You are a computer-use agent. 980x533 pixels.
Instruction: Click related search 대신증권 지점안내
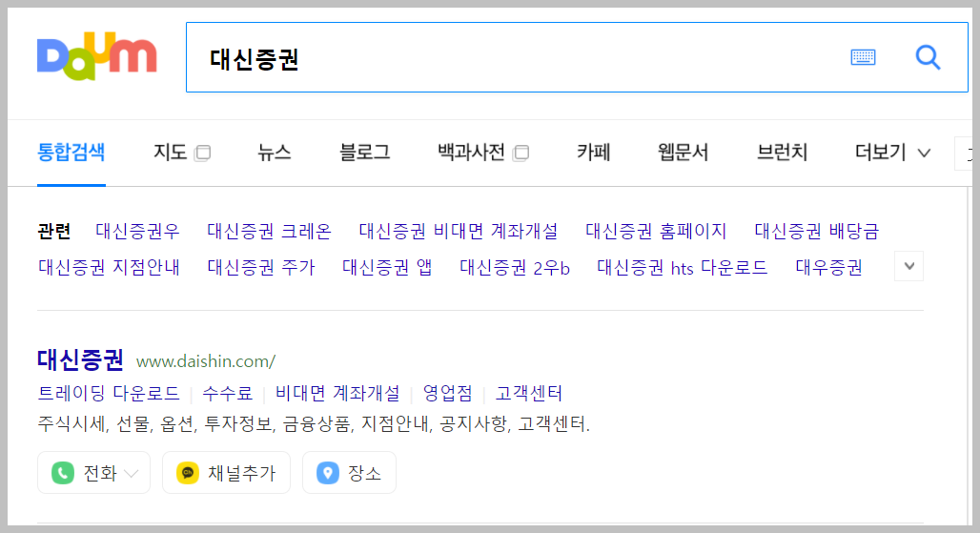click(109, 267)
